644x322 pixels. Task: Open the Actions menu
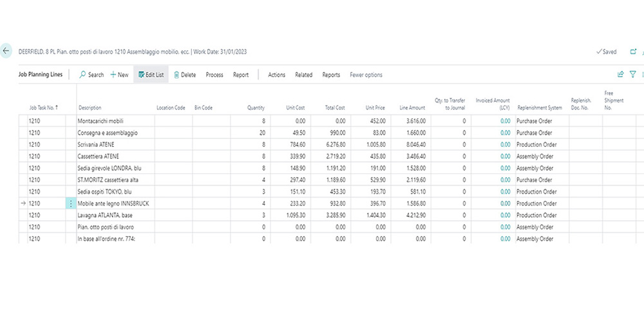click(x=276, y=75)
